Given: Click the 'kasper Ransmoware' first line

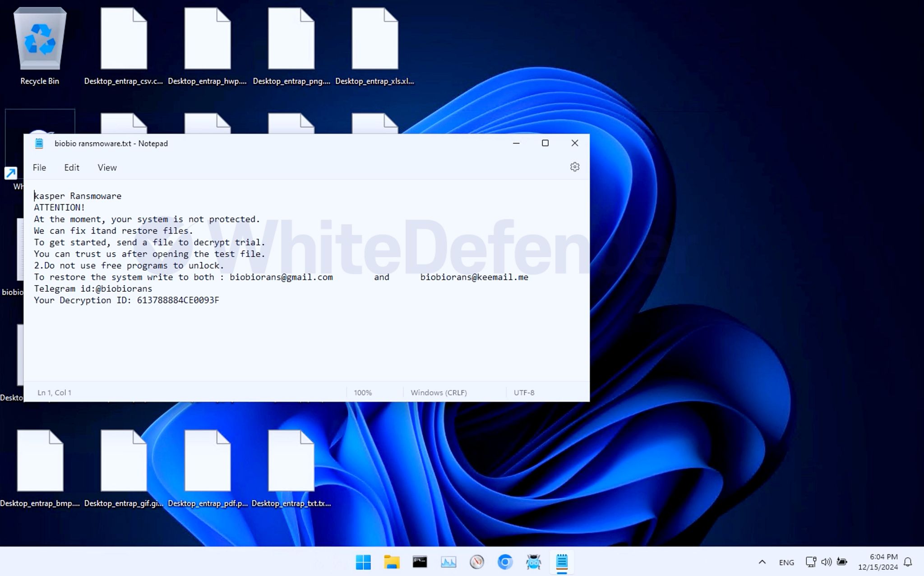Looking at the screenshot, I should click(78, 196).
